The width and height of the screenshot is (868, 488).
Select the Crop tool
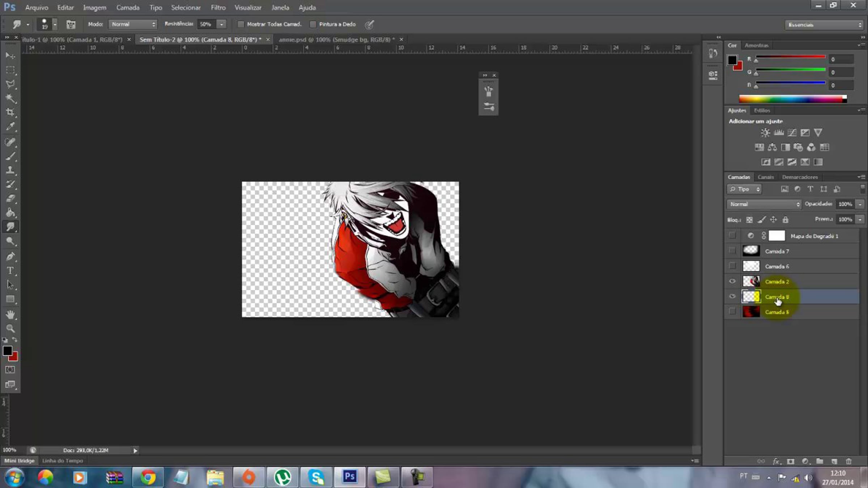[10, 112]
